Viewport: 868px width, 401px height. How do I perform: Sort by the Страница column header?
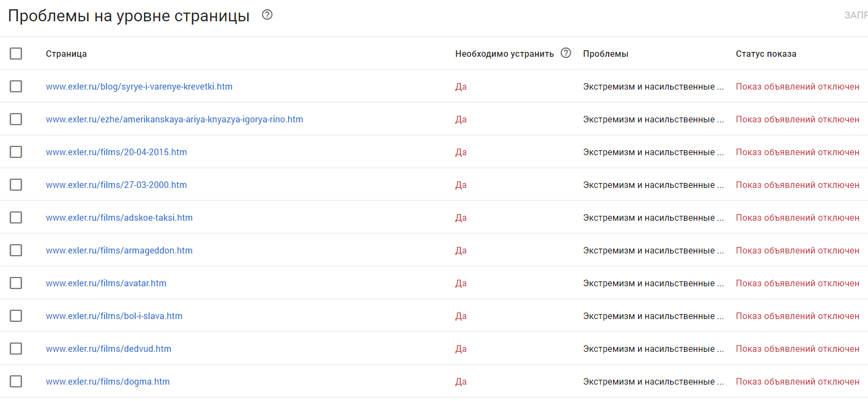pos(66,54)
